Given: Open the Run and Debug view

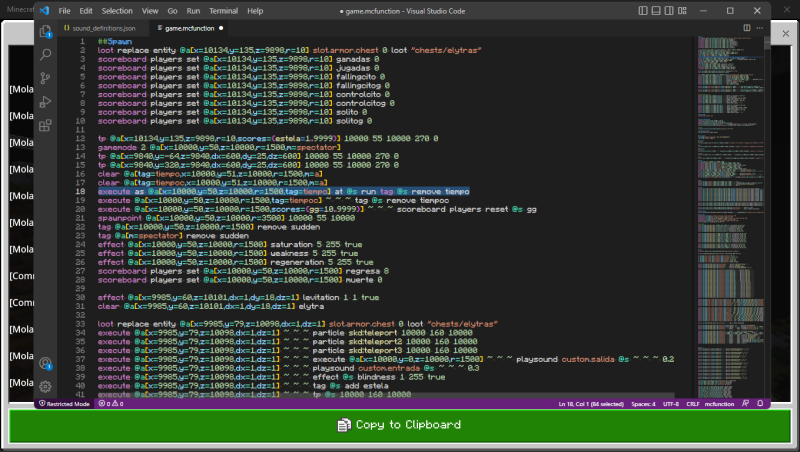Looking at the screenshot, I should 46,102.
